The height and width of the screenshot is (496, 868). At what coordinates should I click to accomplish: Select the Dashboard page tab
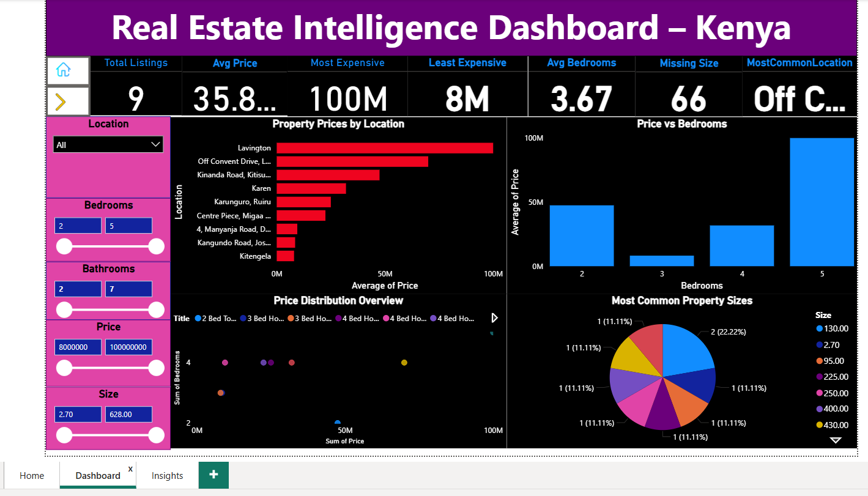click(x=98, y=475)
